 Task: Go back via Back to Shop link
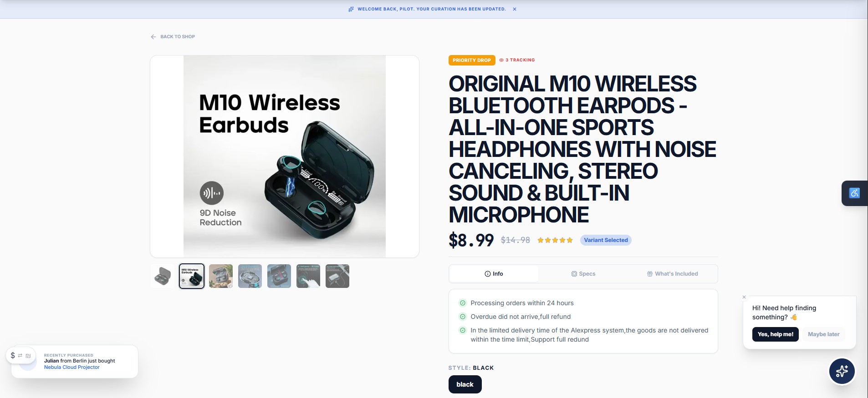click(177, 37)
